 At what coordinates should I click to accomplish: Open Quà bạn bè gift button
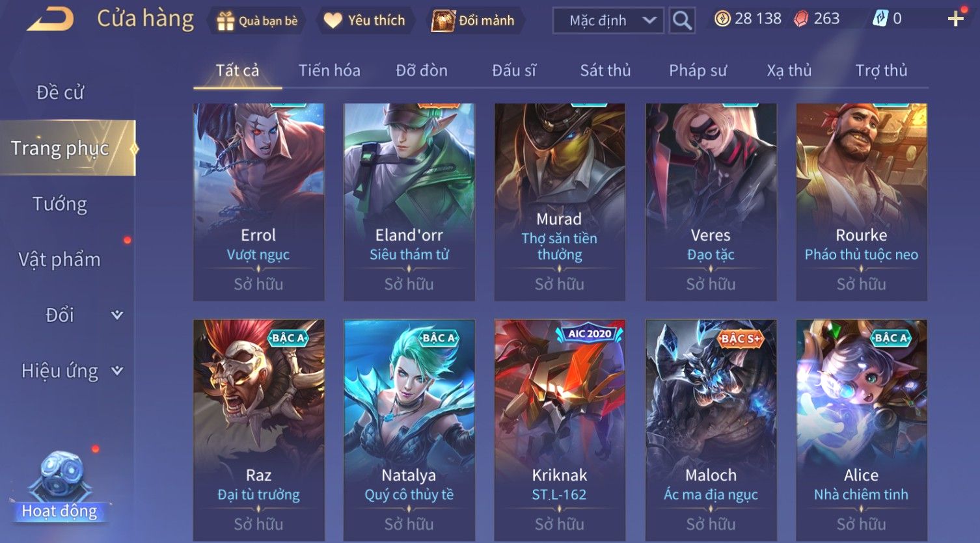(x=256, y=21)
